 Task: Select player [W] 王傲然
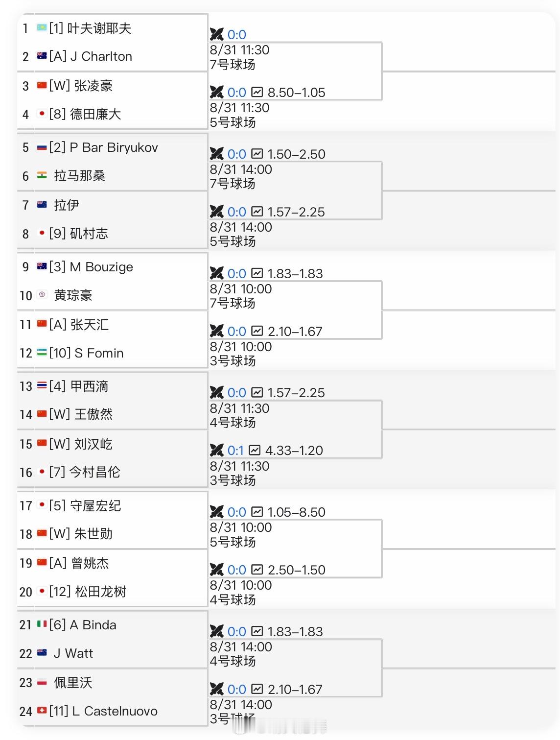[x=81, y=414]
